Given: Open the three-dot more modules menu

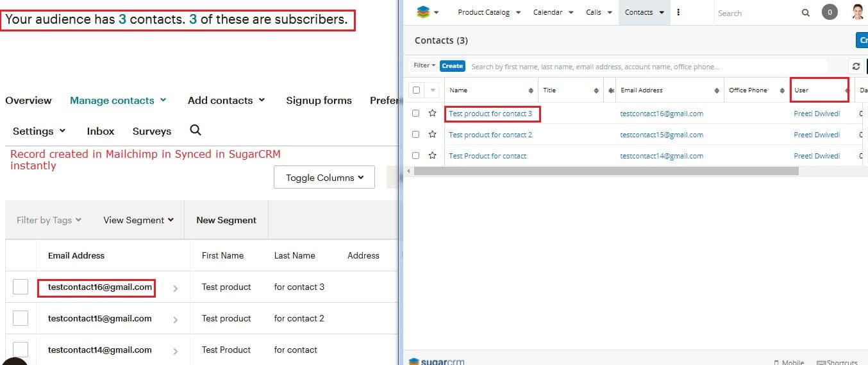Looking at the screenshot, I should click(x=678, y=12).
